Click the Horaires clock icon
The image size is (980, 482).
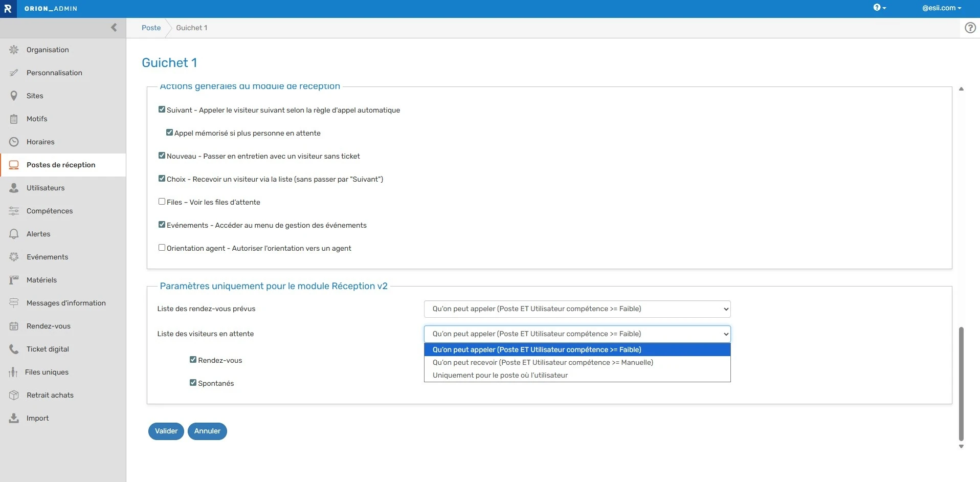(x=14, y=142)
